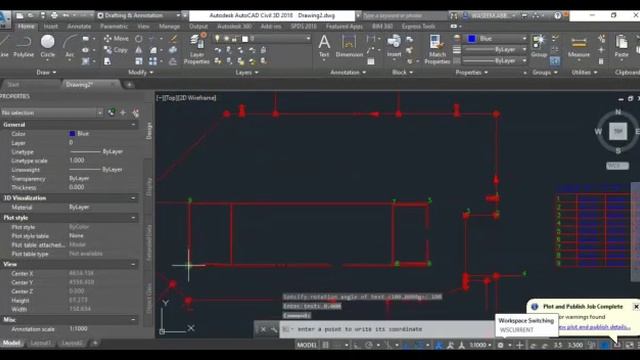Click the Linetype scale value 1.000
The image size is (640, 360).
tap(77, 160)
